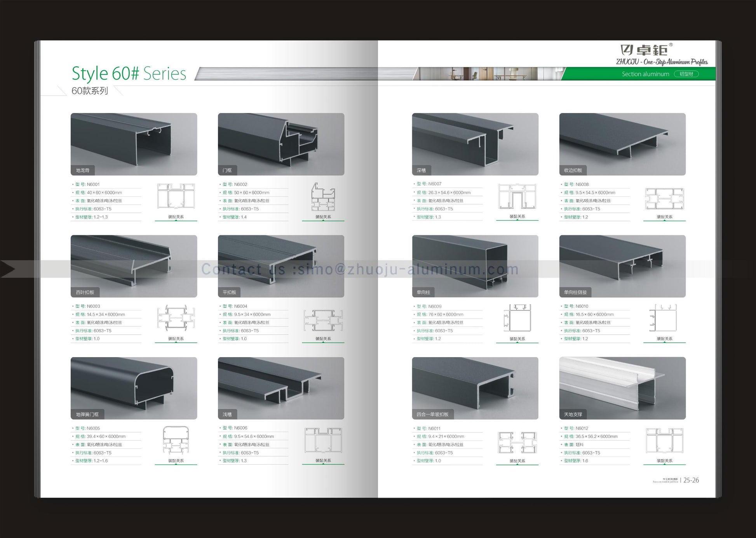Click the N6001 floor keel product photo
Image resolution: width=756 pixels, height=538 pixels.
[x=134, y=144]
